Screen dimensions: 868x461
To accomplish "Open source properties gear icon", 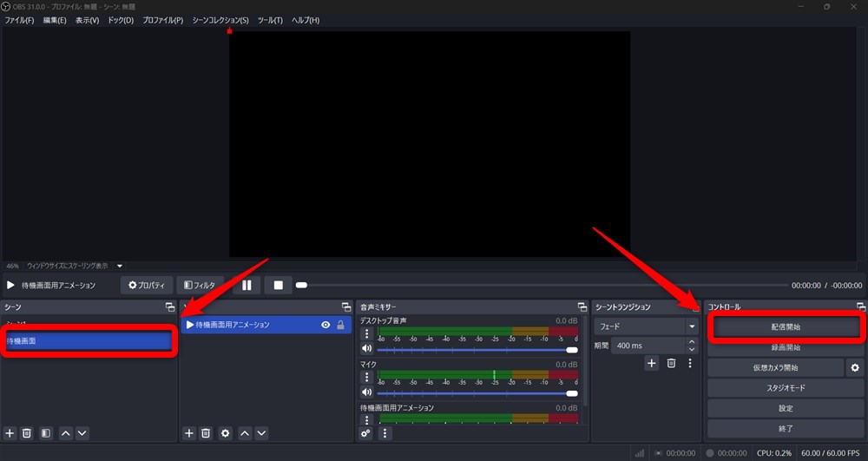I will (x=226, y=432).
